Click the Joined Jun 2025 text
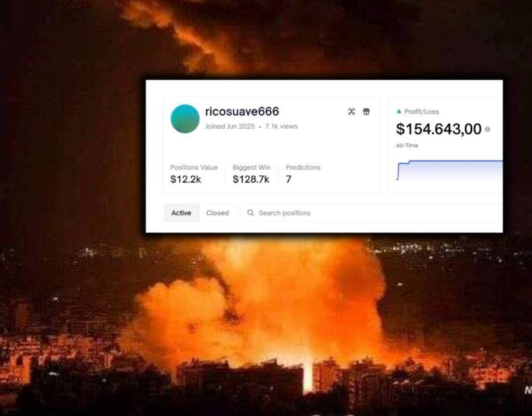 (x=230, y=126)
